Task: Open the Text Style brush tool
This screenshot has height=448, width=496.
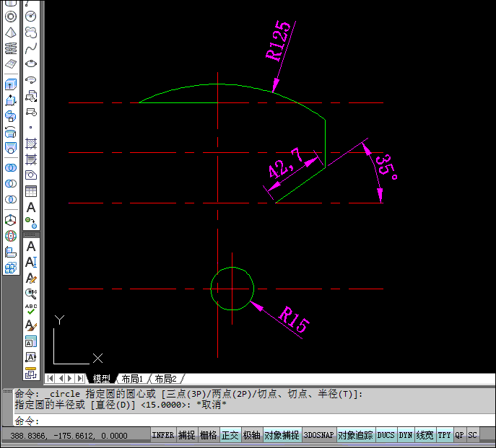Action: [31, 325]
